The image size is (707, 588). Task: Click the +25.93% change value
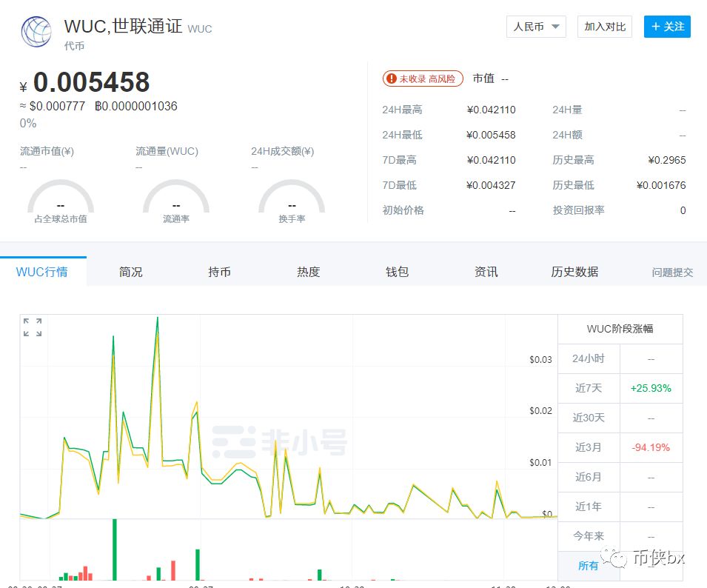[x=651, y=388]
